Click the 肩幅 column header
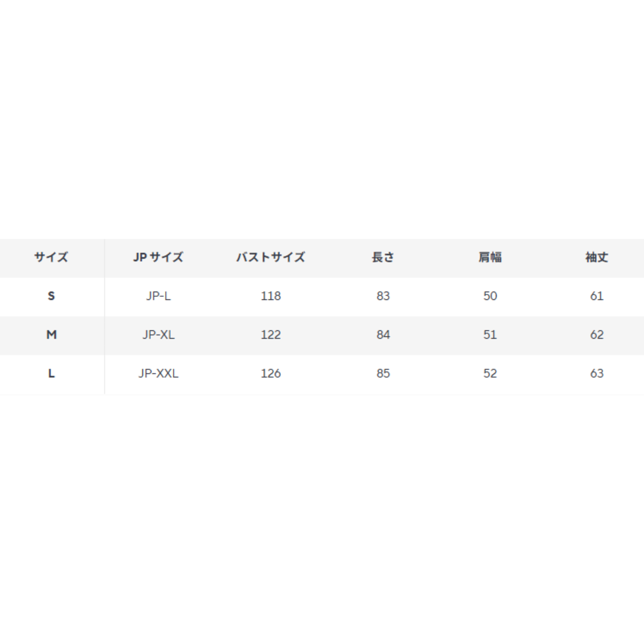Viewport: 644px width, 644px height. [490, 257]
